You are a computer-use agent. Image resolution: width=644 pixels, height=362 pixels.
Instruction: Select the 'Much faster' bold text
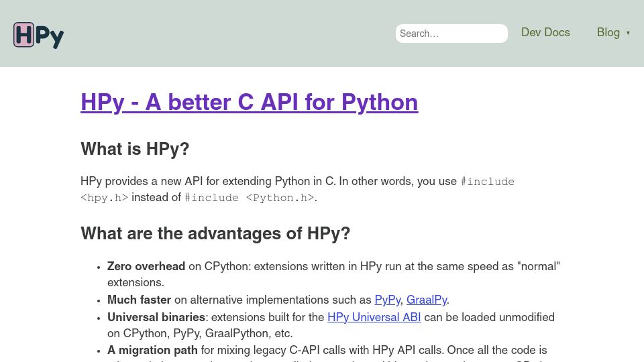tap(140, 300)
